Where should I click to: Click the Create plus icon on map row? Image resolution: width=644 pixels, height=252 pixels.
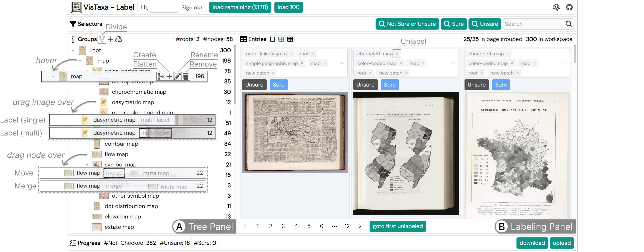[x=169, y=77]
